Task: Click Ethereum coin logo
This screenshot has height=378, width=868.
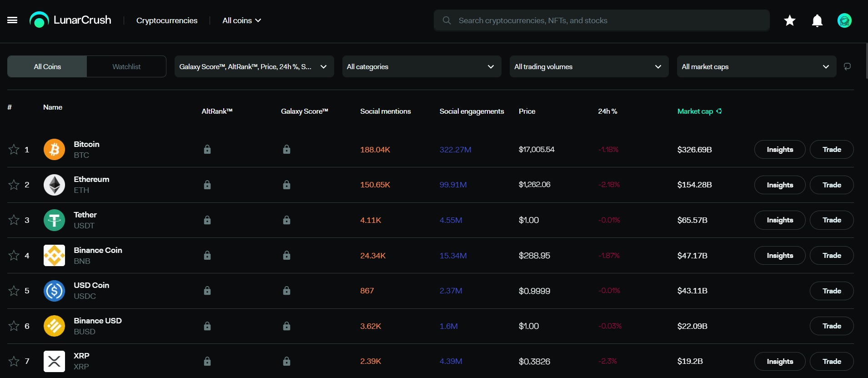Action: point(54,185)
